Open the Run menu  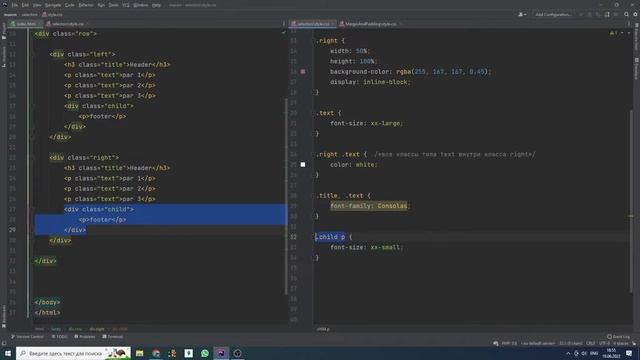pyautogui.click(x=101, y=5)
